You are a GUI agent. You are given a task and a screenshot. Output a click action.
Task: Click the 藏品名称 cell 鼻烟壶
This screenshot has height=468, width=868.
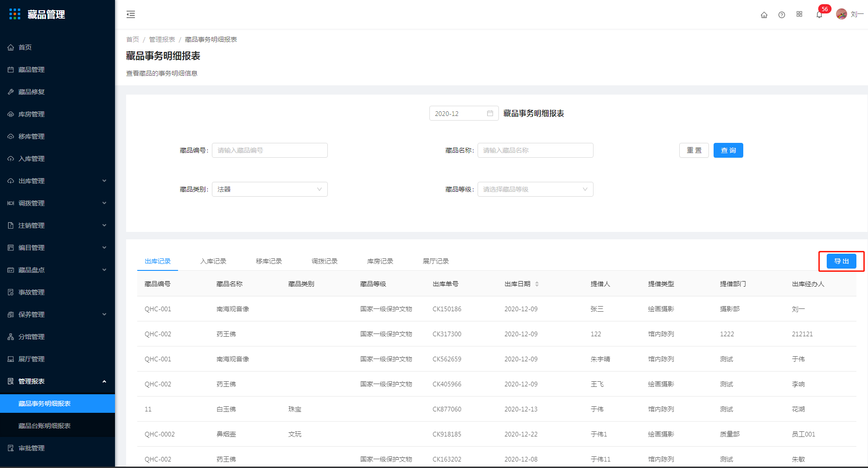click(226, 434)
